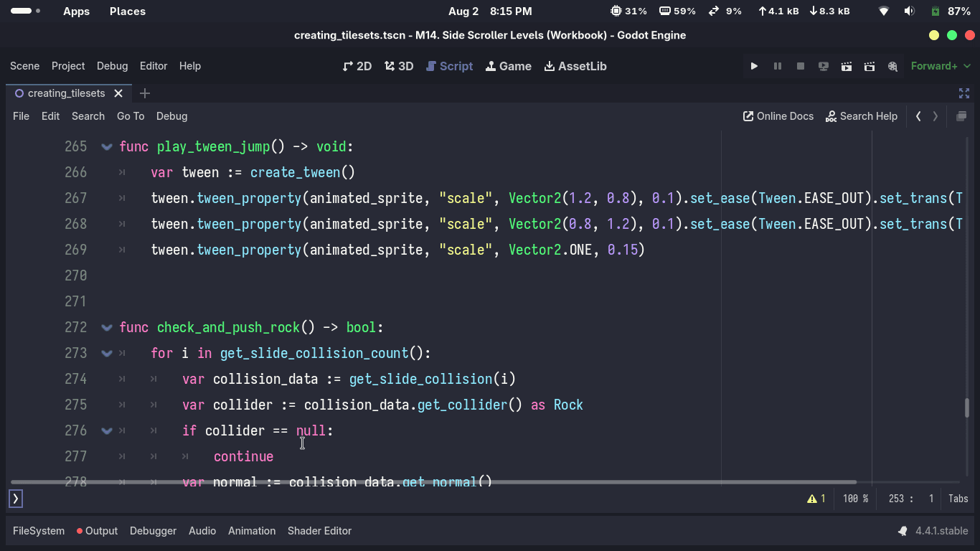
Task: Toggle distraction-free mode in the script editor
Action: [x=964, y=93]
